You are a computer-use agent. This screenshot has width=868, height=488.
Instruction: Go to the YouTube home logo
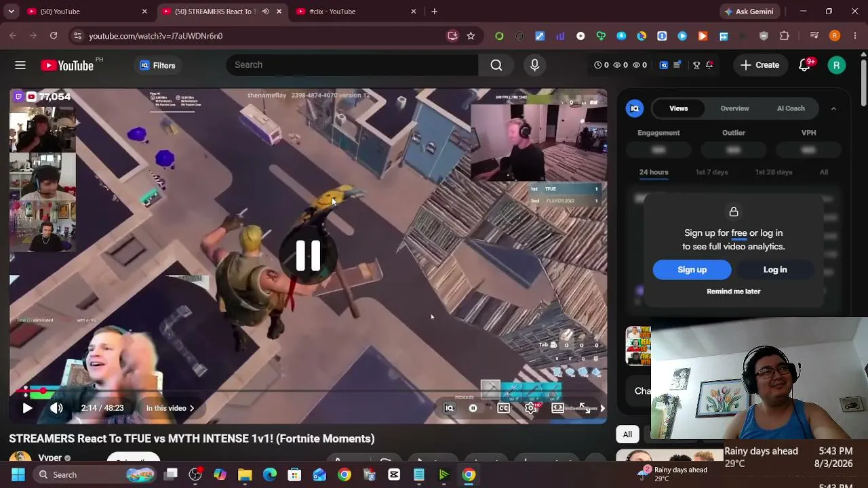[x=67, y=65]
